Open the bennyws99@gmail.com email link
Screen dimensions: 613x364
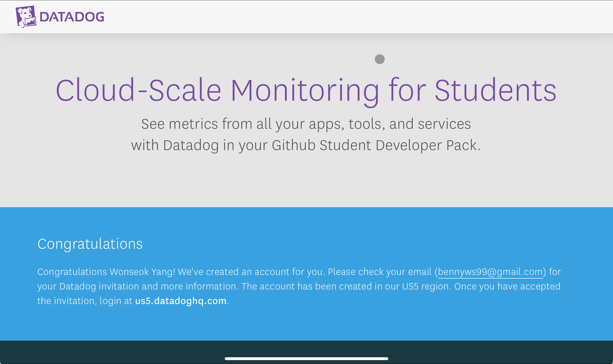click(490, 272)
